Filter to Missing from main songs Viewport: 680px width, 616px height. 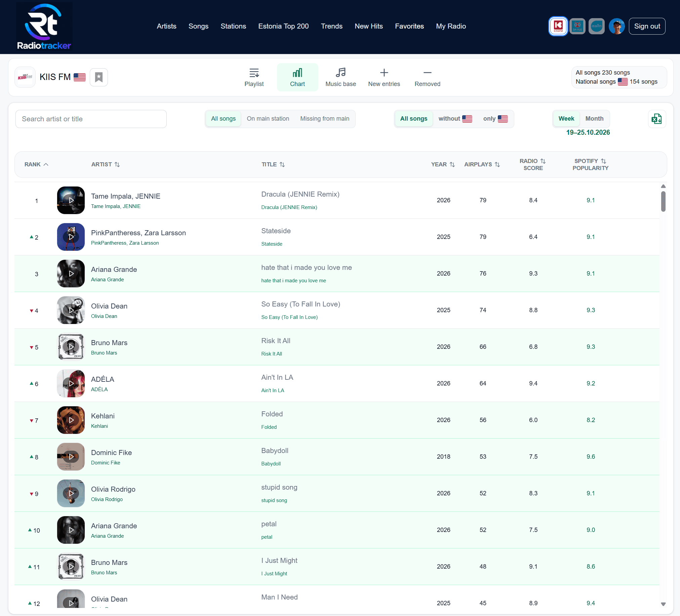point(324,119)
